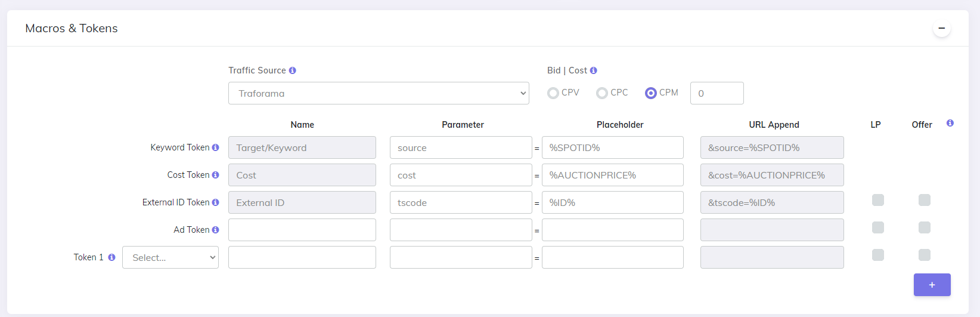Click the &tscode=%ID% URL append field
This screenshot has height=317, width=980.
point(772,202)
